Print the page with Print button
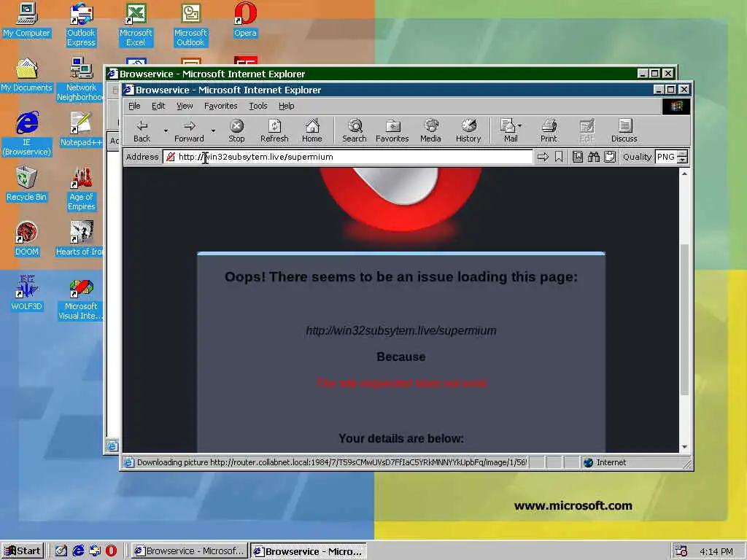 click(549, 131)
